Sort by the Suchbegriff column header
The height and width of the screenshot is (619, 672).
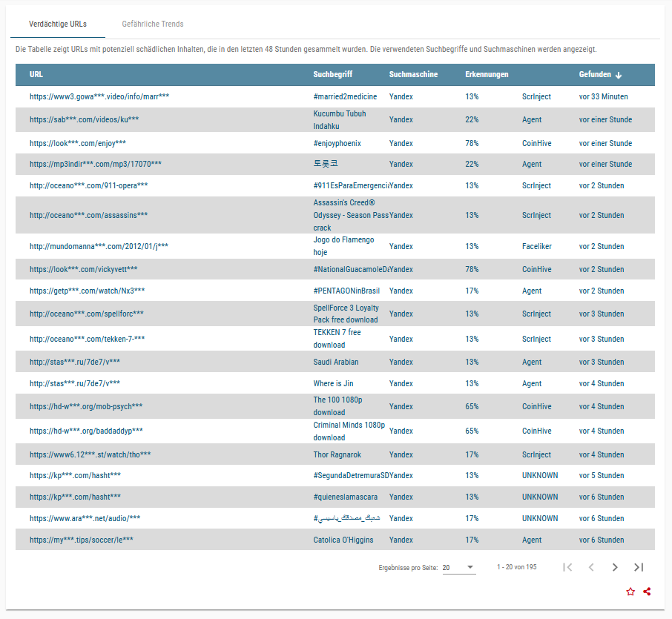coord(332,75)
